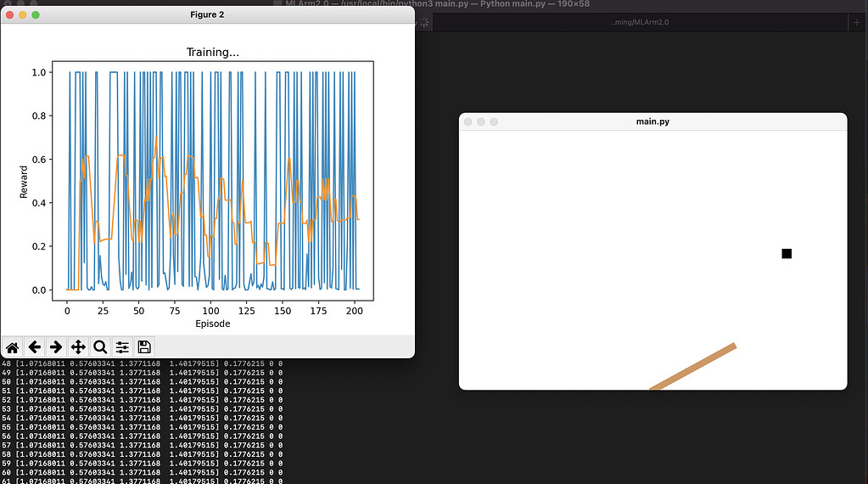This screenshot has height=484, width=868.
Task: Close the Figure 2 window
Action: coord(10,14)
